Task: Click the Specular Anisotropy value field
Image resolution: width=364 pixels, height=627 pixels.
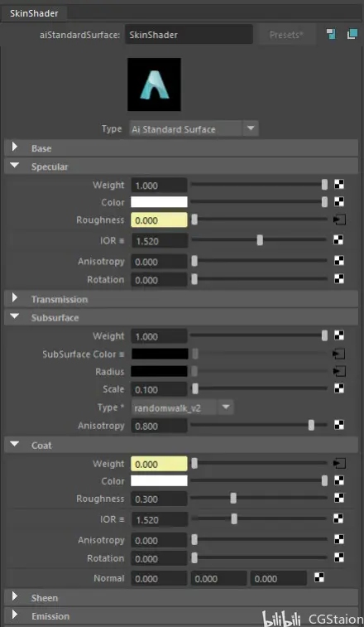Action: point(159,262)
